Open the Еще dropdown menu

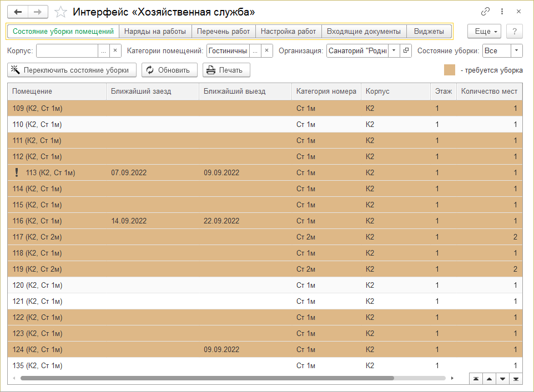(x=484, y=32)
